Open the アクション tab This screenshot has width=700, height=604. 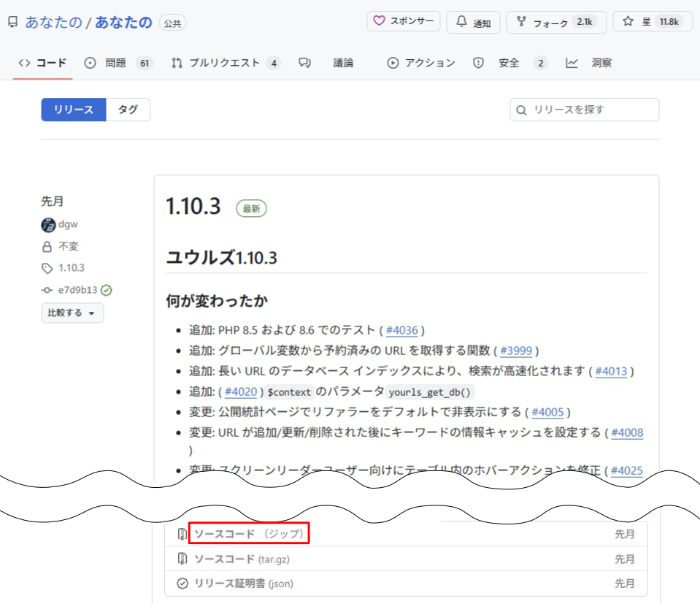[421, 63]
